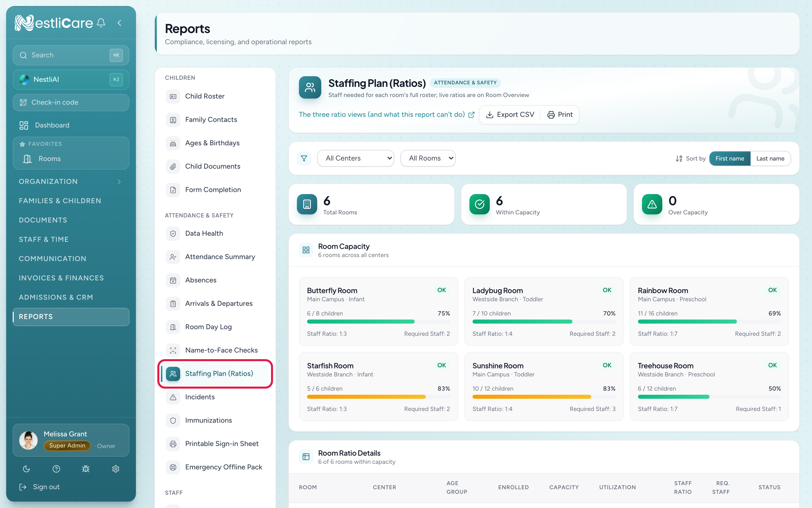Viewport: 812px width, 508px height.
Task: Click the dark mode moon icon
Action: click(x=26, y=469)
